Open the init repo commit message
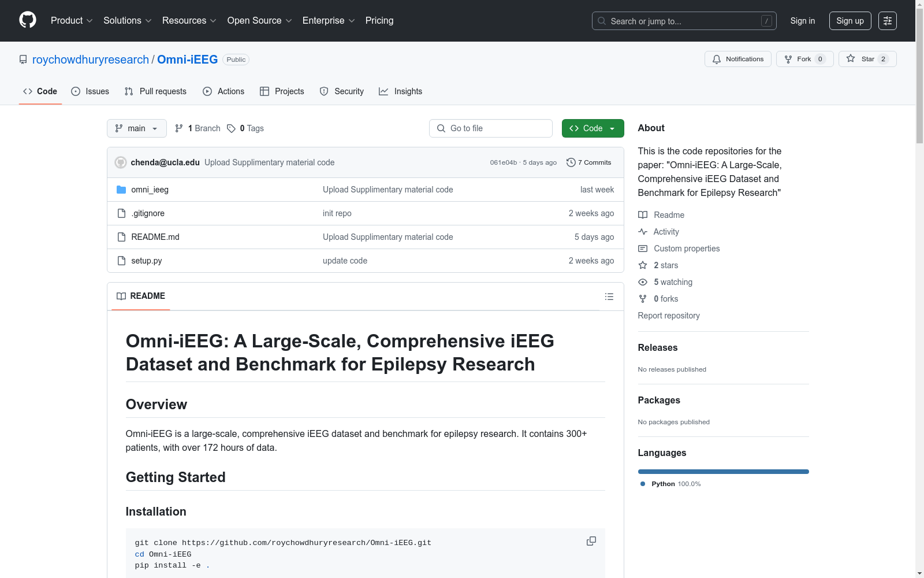The width and height of the screenshot is (924, 578). click(x=337, y=213)
